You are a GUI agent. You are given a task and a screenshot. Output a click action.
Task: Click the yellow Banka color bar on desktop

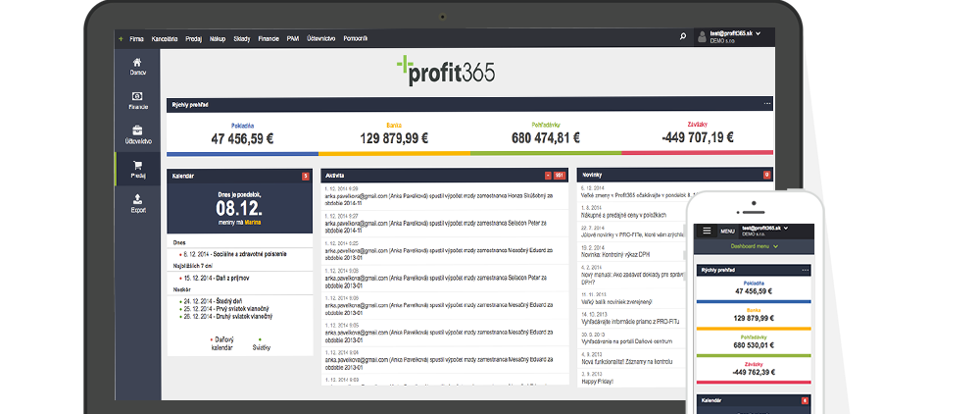click(394, 153)
